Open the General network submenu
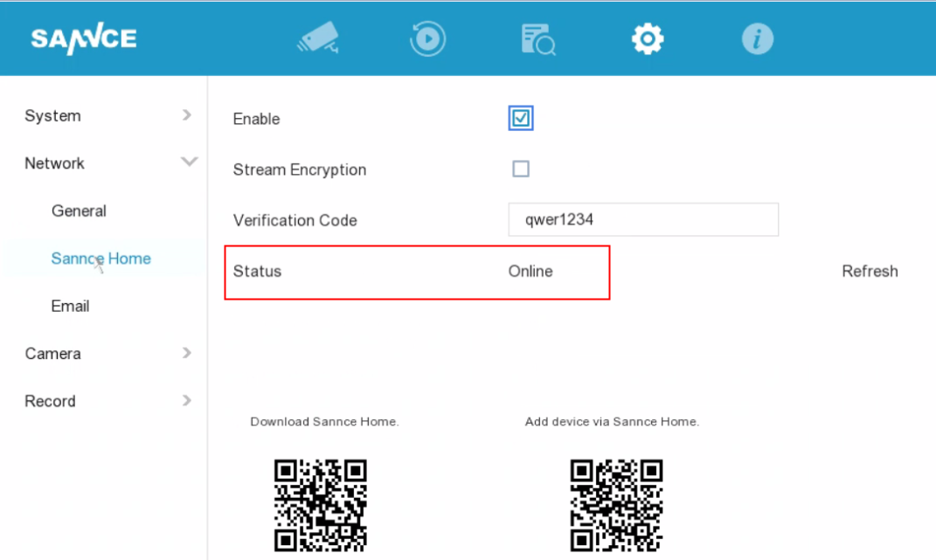 pyautogui.click(x=79, y=211)
